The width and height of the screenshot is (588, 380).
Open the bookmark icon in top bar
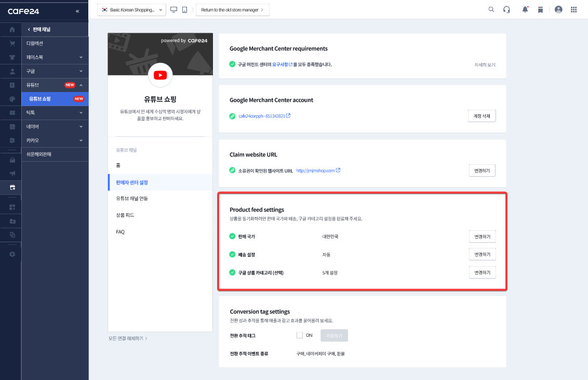click(540, 10)
